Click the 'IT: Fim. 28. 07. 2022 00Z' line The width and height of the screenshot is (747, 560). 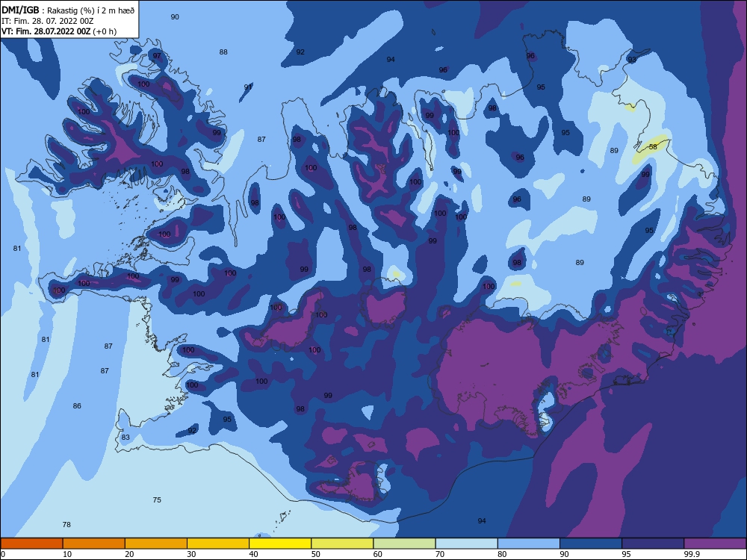(x=47, y=21)
